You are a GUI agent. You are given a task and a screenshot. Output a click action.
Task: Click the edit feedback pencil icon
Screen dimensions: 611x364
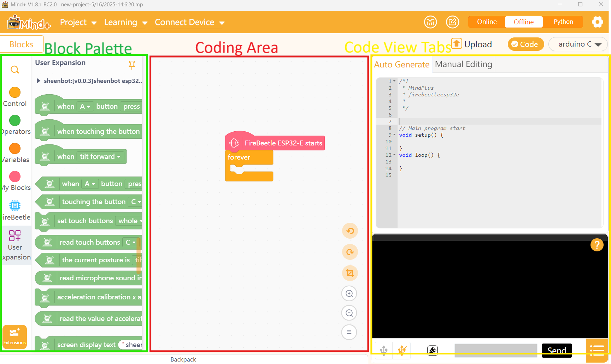(x=452, y=22)
